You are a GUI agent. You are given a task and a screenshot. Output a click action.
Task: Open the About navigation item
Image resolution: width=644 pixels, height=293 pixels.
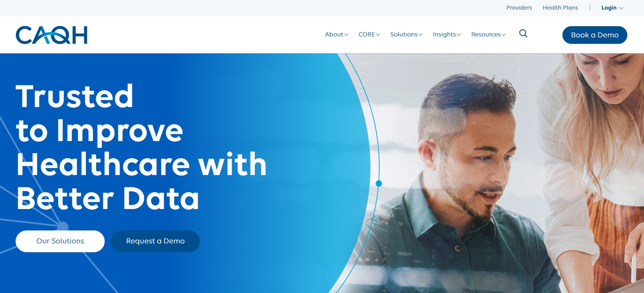334,34
